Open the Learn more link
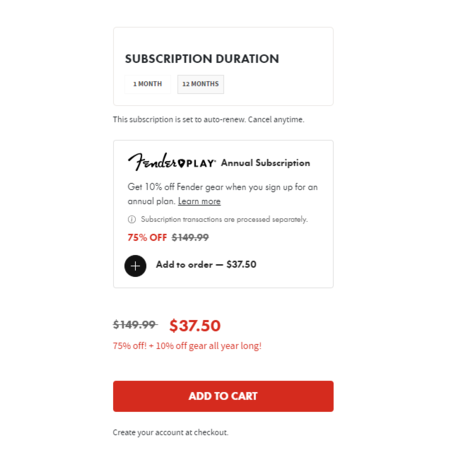450x450 pixels. pyautogui.click(x=199, y=201)
